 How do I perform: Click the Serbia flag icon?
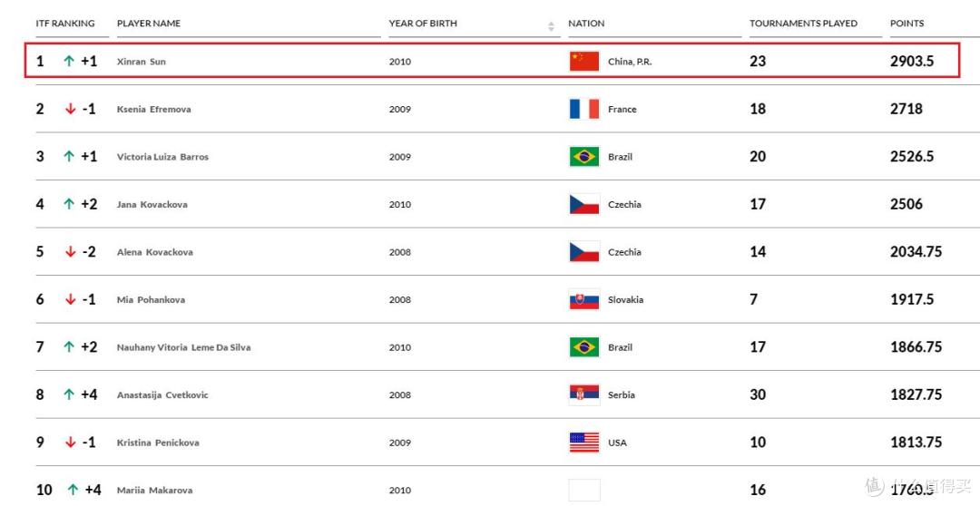point(584,394)
